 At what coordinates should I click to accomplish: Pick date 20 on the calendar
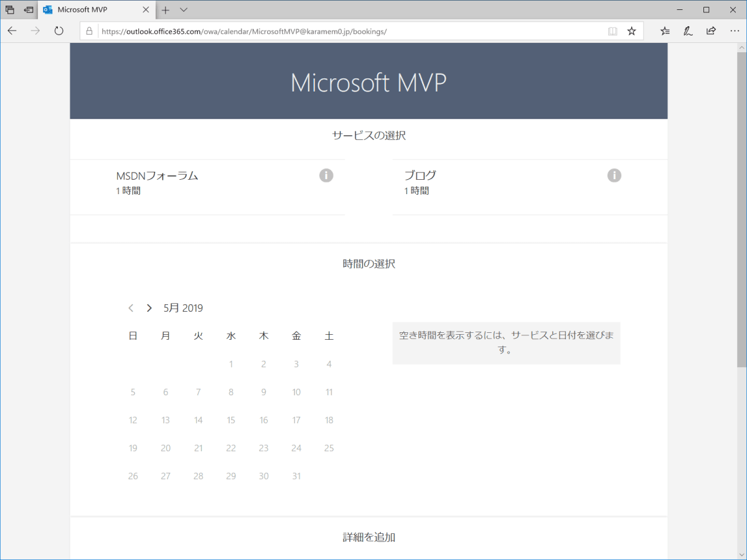166,448
